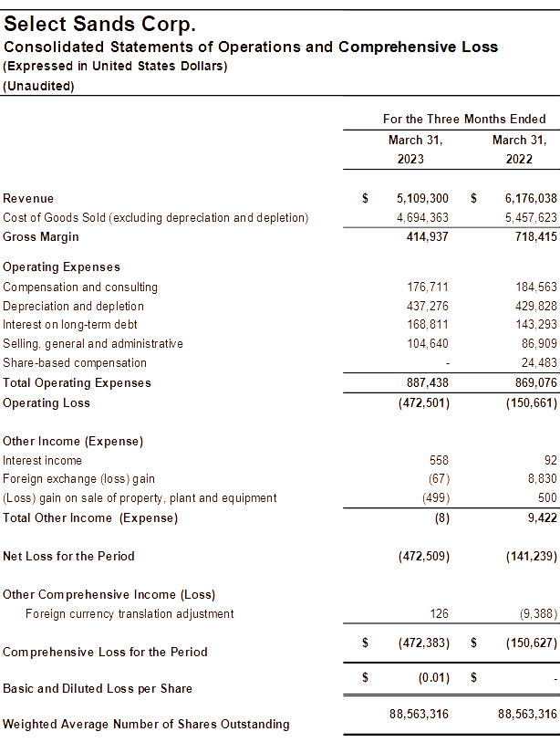This screenshot has height=742, width=560.
Task: Click sale of property value (499)
Action: click(436, 497)
